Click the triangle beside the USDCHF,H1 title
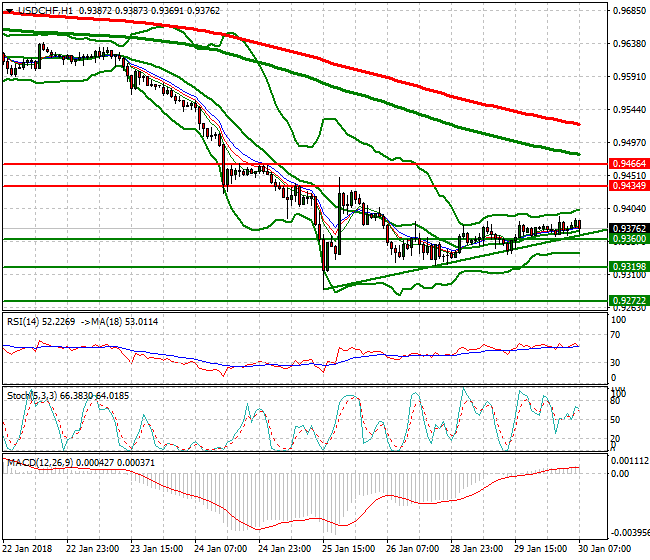Image resolution: width=650 pixels, height=560 pixels. coord(9,11)
